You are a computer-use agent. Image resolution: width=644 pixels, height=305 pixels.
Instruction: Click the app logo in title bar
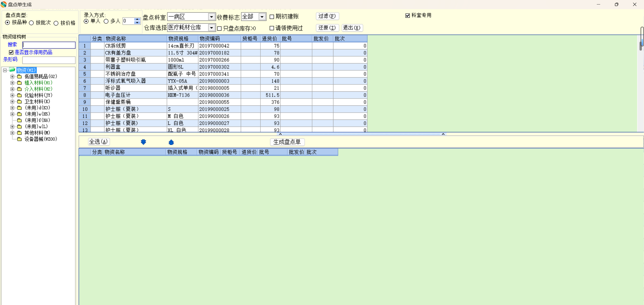[x=4, y=4]
